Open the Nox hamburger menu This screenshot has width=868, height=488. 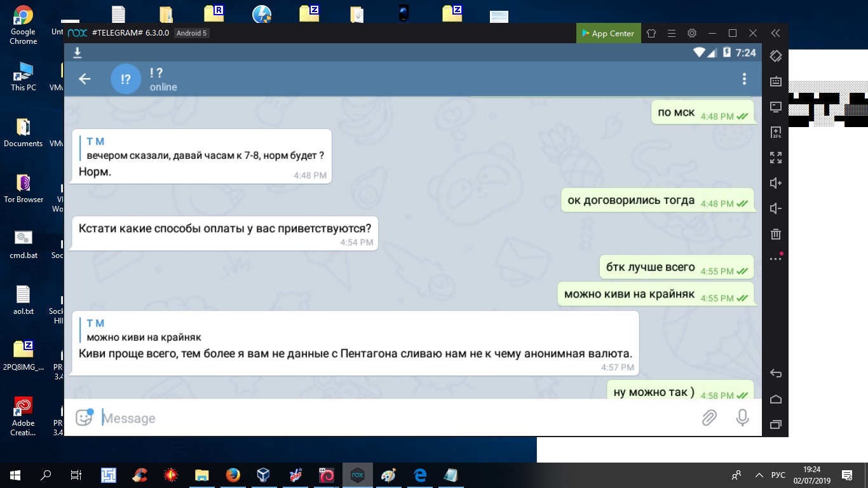(671, 33)
